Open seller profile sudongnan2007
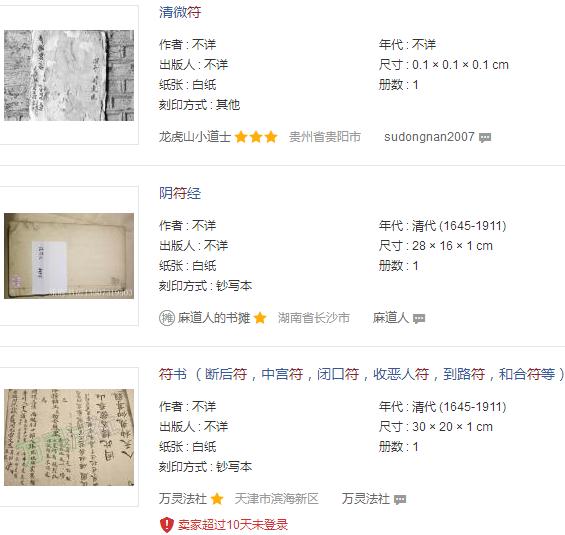Screen dimensions: 565x535 coord(429,137)
